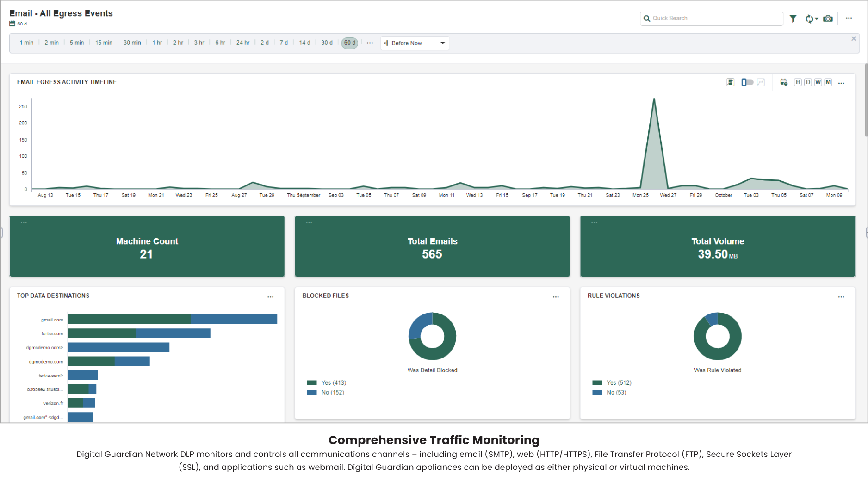Toggle the No (53) blue legend swatch

[597, 393]
